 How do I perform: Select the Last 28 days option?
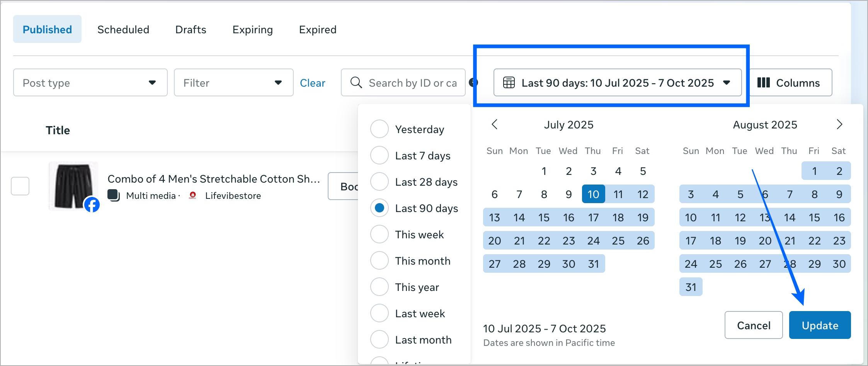tap(379, 181)
